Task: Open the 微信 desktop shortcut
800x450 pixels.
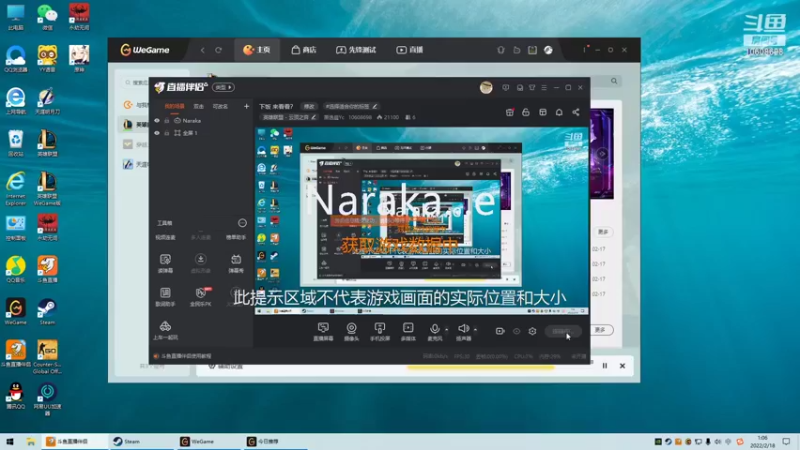Action: point(47,17)
